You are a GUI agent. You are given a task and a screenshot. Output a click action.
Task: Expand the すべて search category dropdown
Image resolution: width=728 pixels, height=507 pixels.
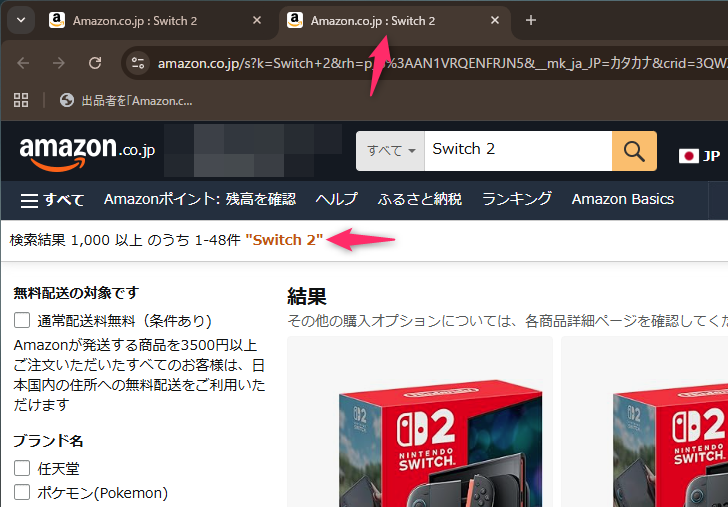pos(390,150)
